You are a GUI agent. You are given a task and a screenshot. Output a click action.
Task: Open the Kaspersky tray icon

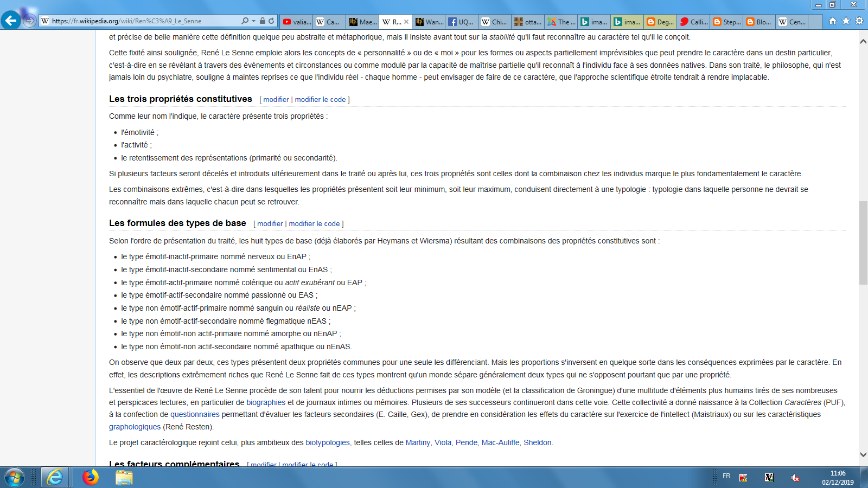pos(743,478)
